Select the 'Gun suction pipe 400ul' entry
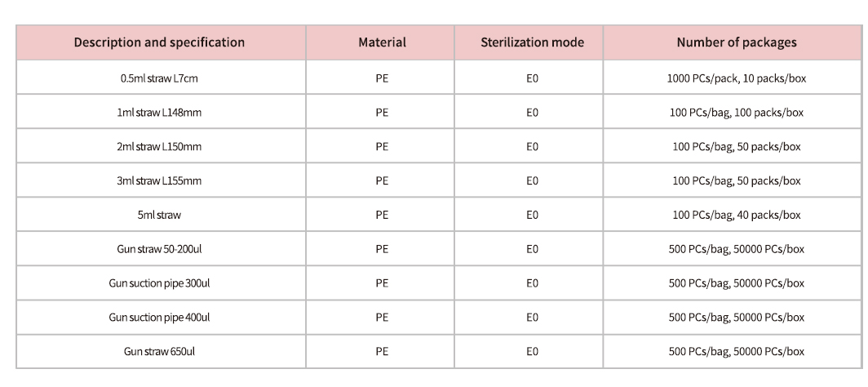 159,318
